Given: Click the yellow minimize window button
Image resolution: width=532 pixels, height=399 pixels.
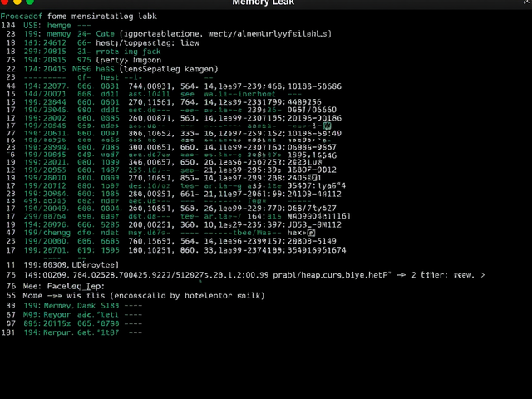Looking at the screenshot, I should click(17, 2).
